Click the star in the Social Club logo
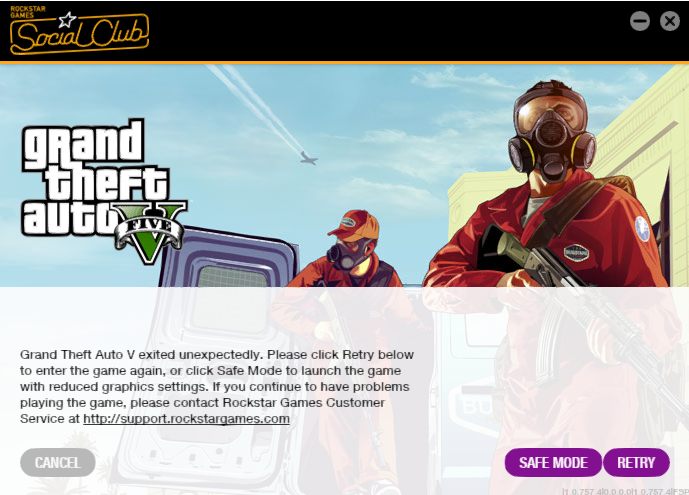Image resolution: width=689 pixels, height=495 pixels. [x=67, y=20]
